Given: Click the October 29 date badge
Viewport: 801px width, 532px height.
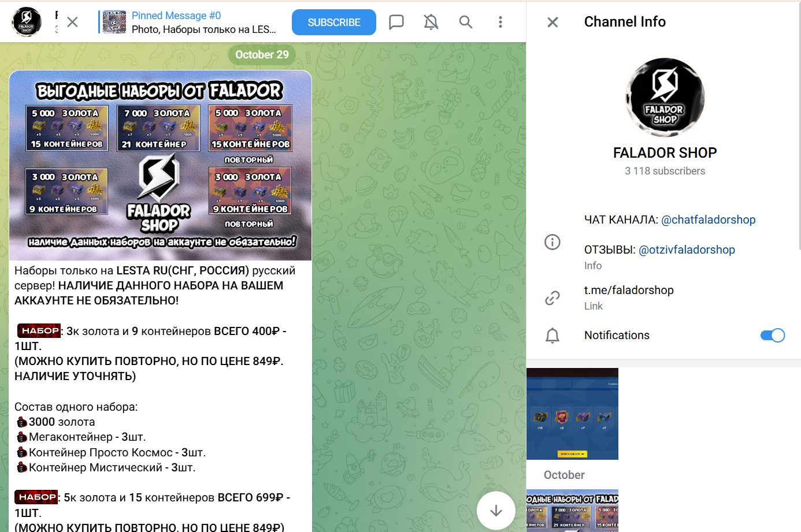Looking at the screenshot, I should click(262, 55).
